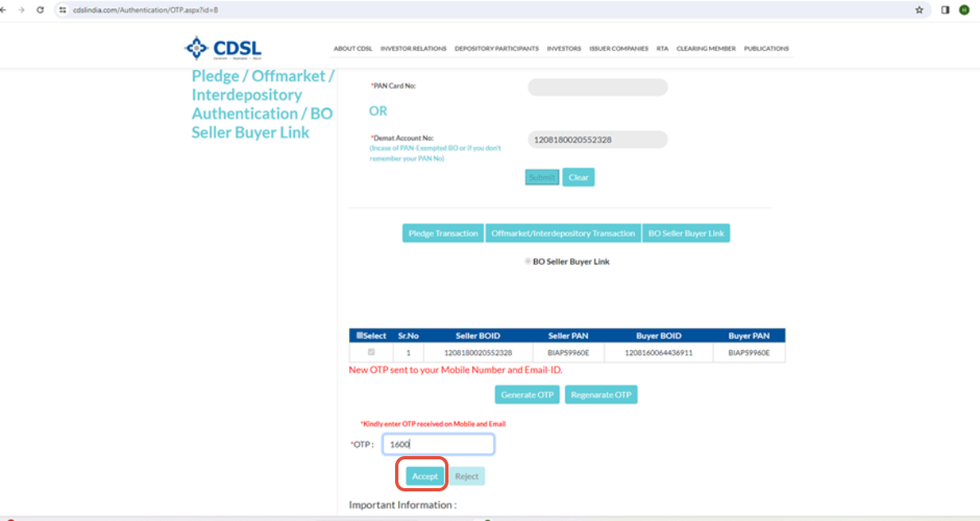Open the PUBLICATIONS menu
The height and width of the screenshot is (521, 980).
(766, 48)
